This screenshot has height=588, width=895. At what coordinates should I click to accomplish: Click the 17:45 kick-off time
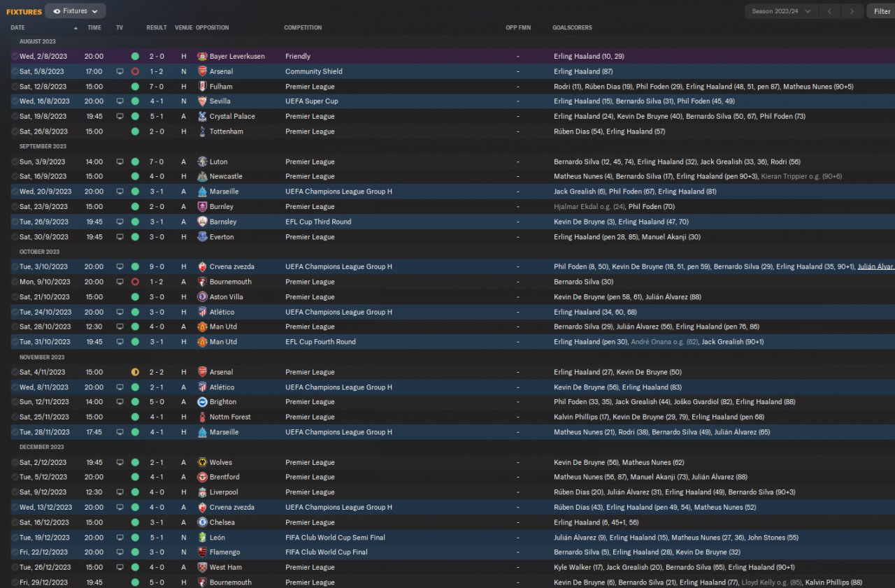pyautogui.click(x=94, y=433)
